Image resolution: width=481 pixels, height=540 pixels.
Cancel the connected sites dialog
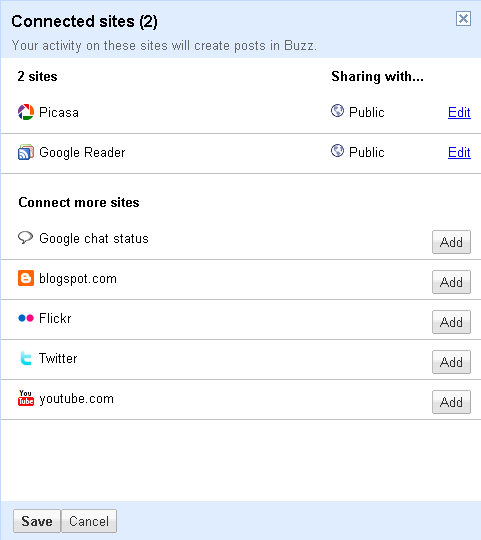(x=89, y=521)
